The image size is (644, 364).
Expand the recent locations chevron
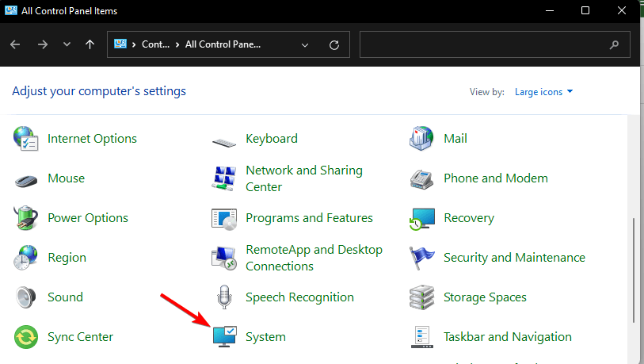pos(67,45)
